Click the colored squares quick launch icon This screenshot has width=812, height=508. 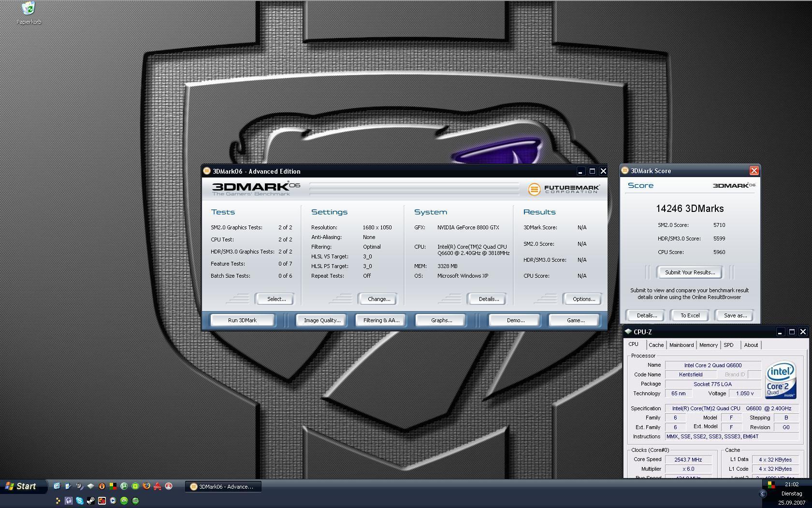pyautogui.click(x=113, y=486)
